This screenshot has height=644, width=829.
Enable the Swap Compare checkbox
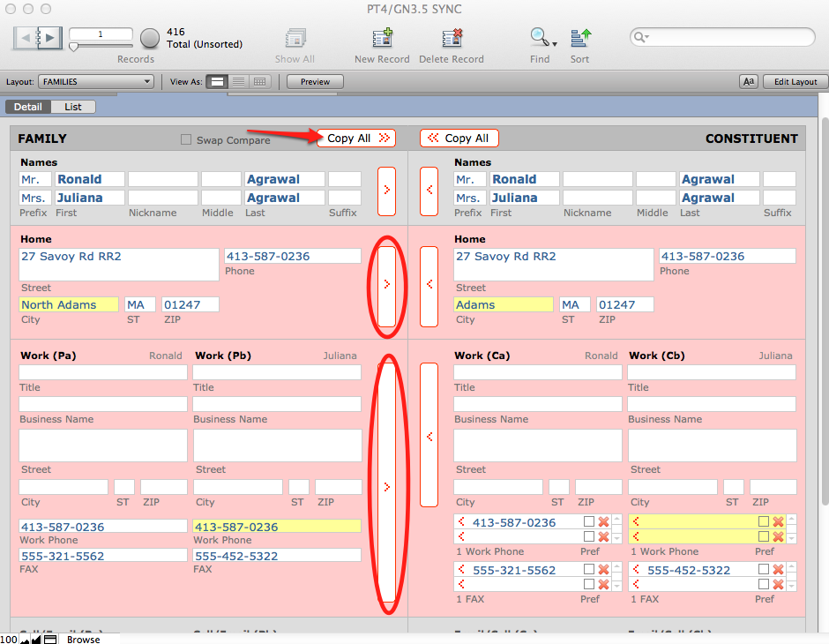(185, 139)
